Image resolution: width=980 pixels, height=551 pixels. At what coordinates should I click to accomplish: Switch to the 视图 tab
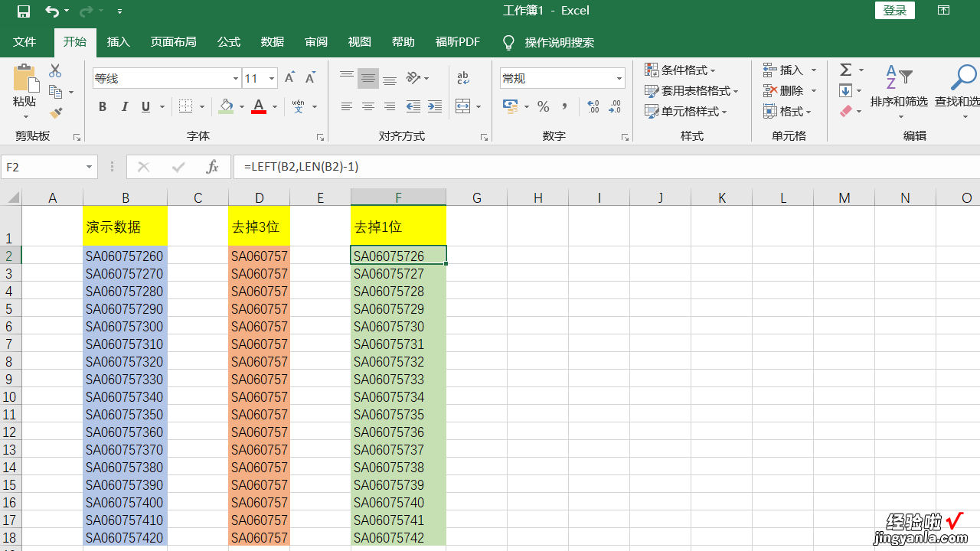360,42
